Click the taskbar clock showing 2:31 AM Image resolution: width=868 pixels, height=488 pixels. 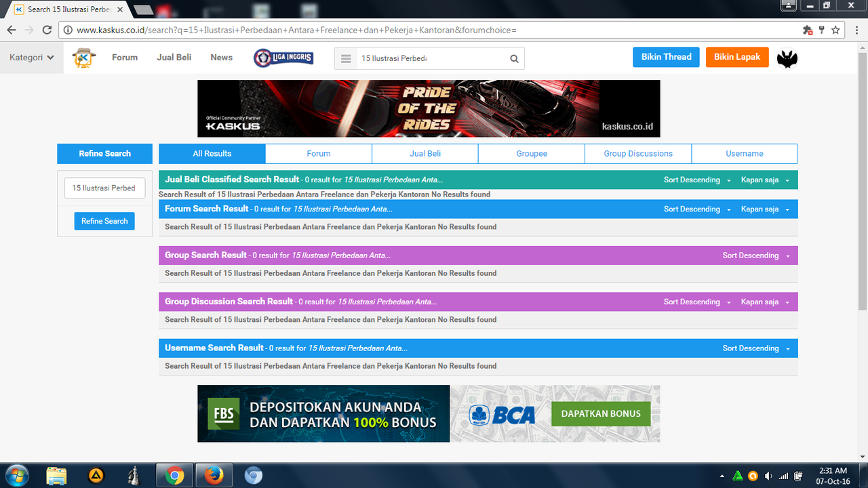833,476
